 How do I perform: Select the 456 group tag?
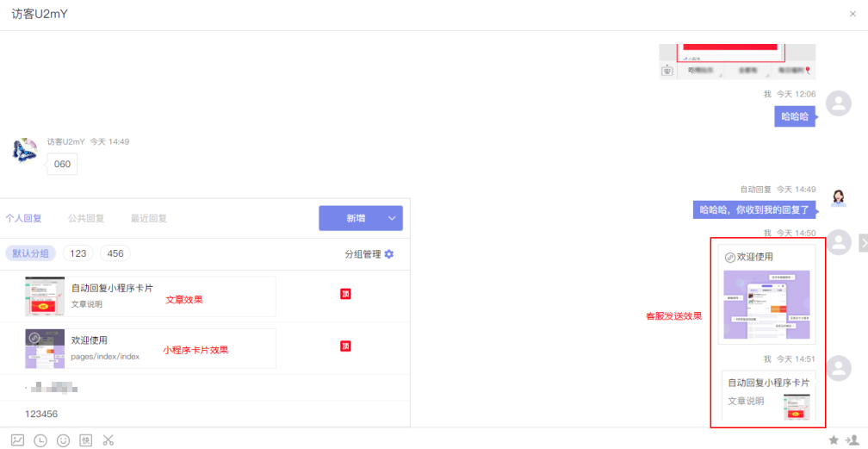tap(115, 253)
